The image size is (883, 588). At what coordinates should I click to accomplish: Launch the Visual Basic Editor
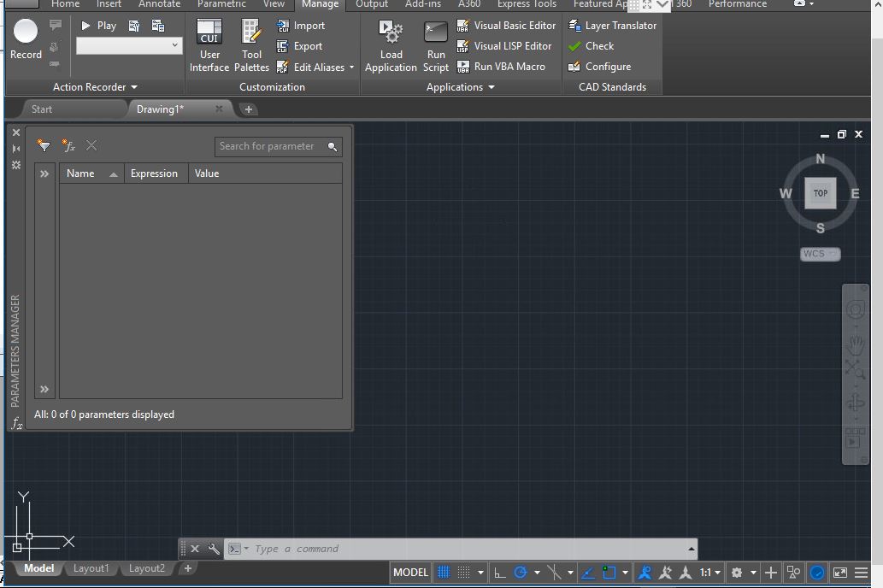click(x=506, y=26)
